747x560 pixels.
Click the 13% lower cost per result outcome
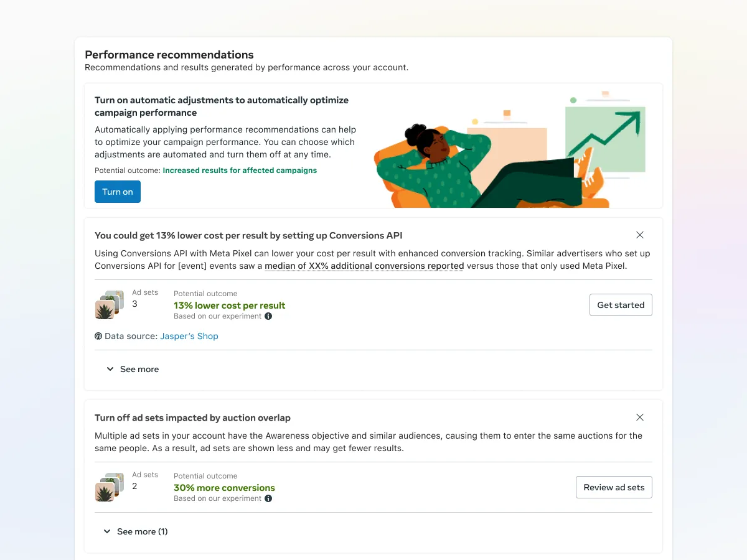[229, 306]
